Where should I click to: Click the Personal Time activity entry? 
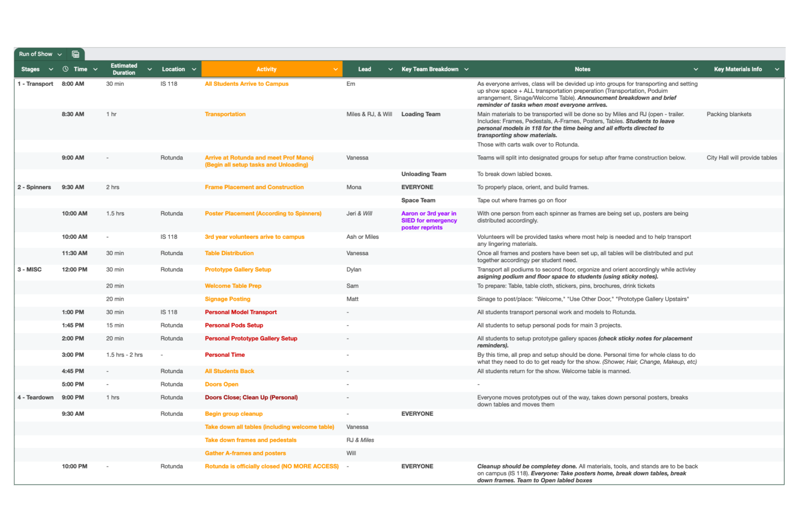(x=225, y=355)
